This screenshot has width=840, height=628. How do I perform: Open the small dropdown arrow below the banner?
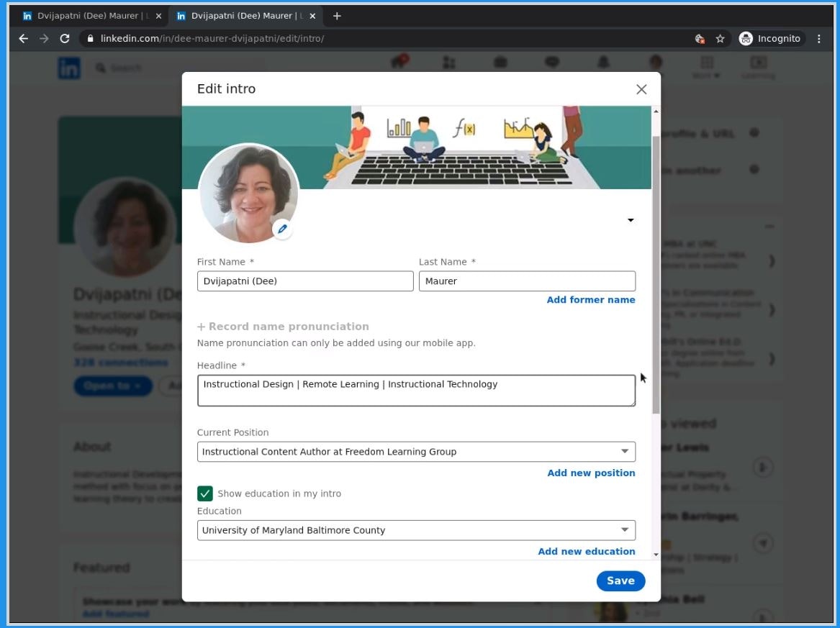click(x=631, y=220)
